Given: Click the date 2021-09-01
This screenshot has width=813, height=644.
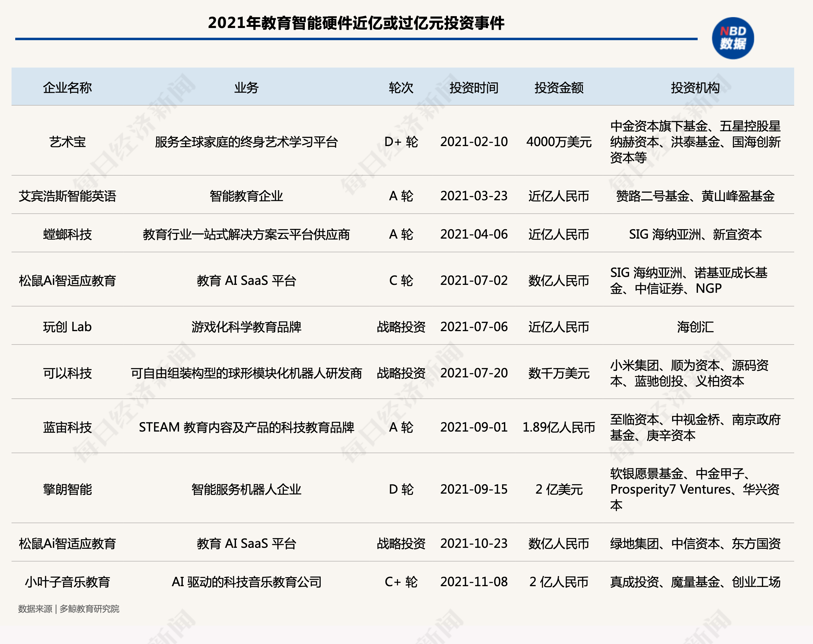Looking at the screenshot, I should click(x=473, y=428).
